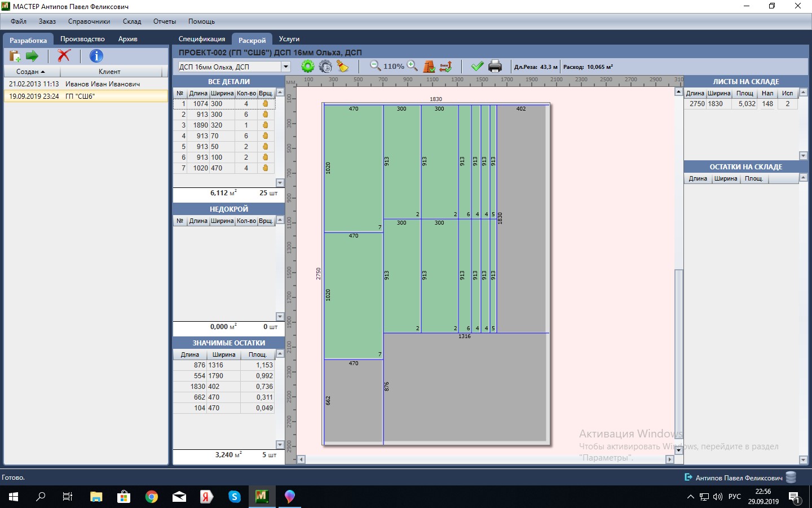Click the green gear cutting optimization icon

pyautogui.click(x=307, y=67)
